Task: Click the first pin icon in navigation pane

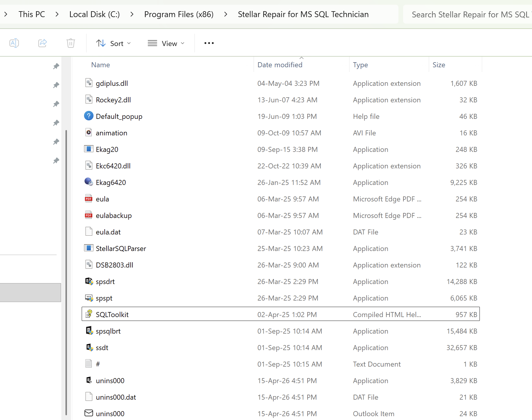Action: point(56,66)
